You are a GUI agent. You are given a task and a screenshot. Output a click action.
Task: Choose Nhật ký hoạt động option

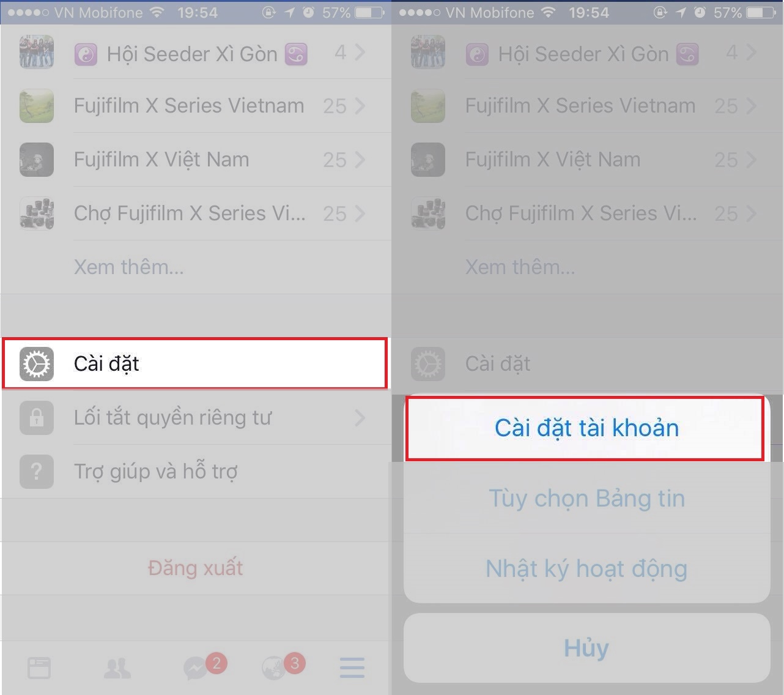(x=586, y=568)
